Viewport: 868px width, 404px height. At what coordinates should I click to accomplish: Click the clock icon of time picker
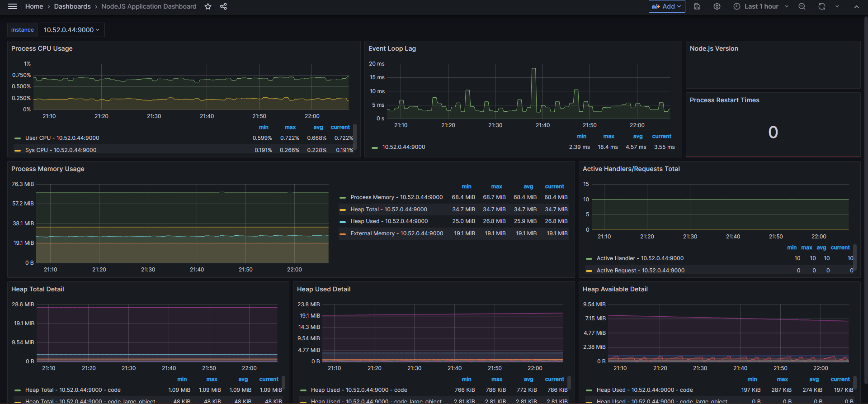[x=737, y=6]
